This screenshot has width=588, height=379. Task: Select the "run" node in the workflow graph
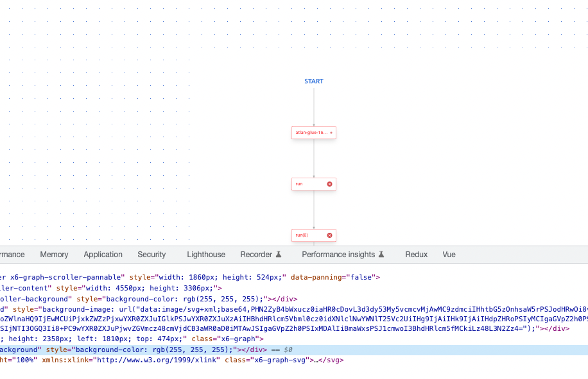click(308, 184)
